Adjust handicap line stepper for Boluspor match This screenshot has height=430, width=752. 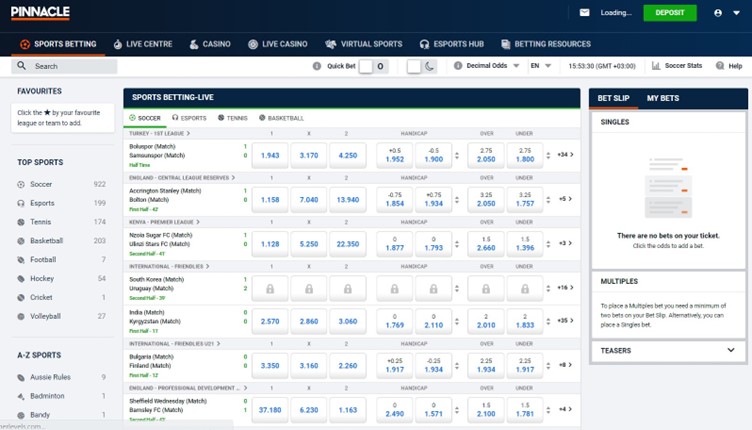coord(458,155)
